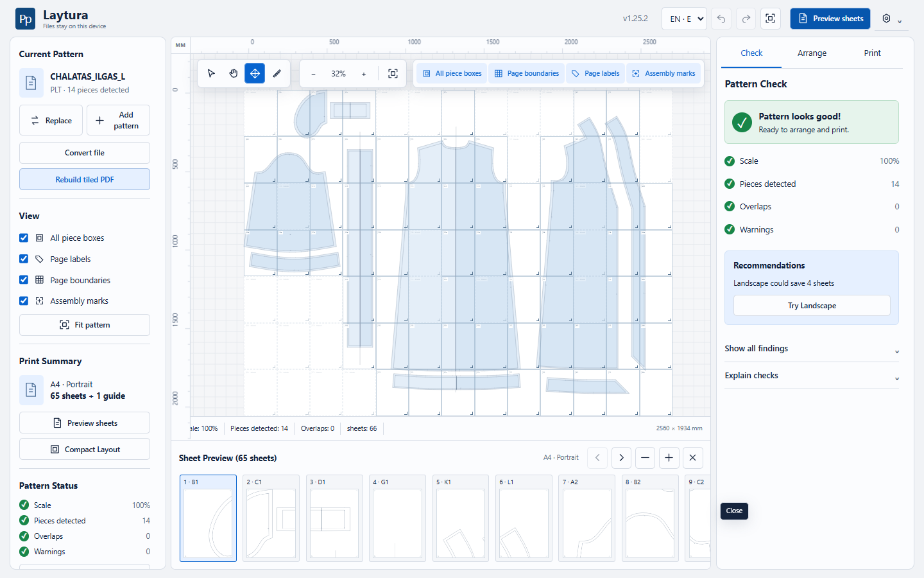Shrink sheet preview thumbnails with minus
Viewport: 924px width, 578px height.
coord(645,458)
